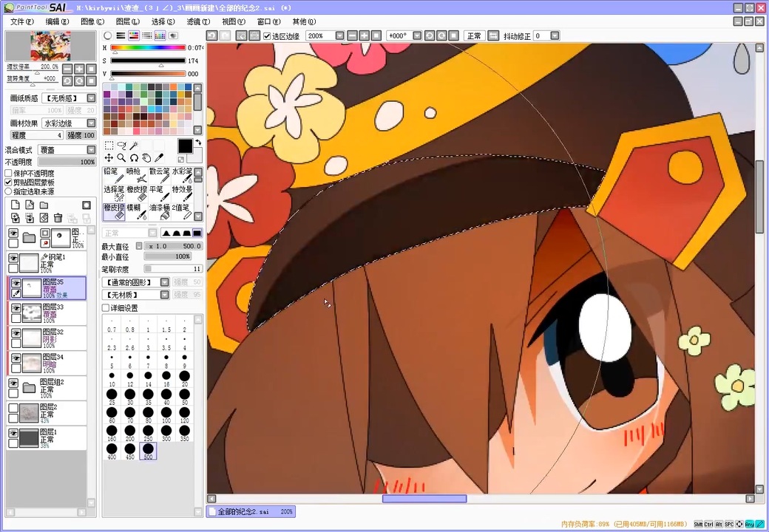Choose the 选择笔 selection pen tool
769x532 pixels.
(x=113, y=194)
